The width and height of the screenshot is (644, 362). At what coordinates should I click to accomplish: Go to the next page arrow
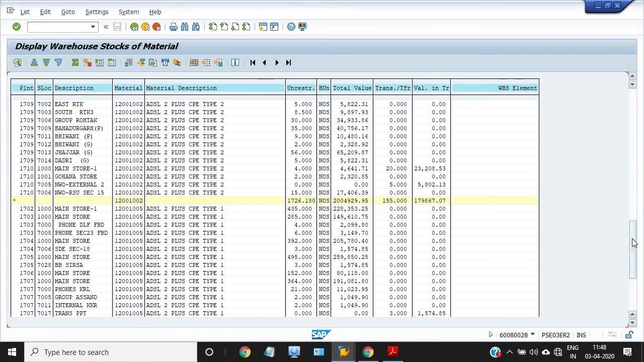[x=277, y=62]
